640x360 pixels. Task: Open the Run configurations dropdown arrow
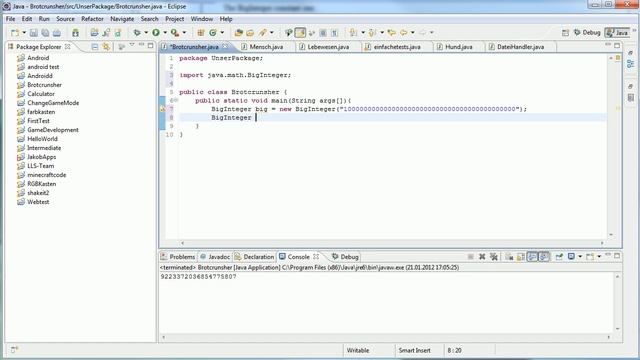pos(165,33)
